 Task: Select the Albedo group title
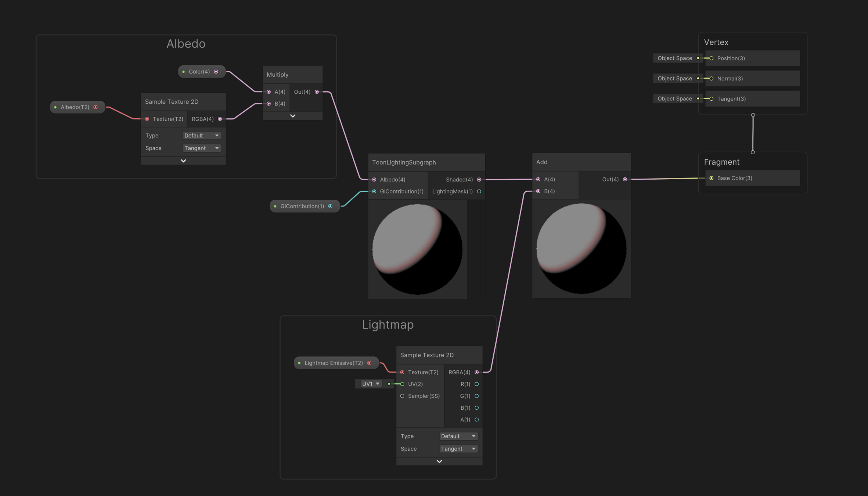(186, 44)
